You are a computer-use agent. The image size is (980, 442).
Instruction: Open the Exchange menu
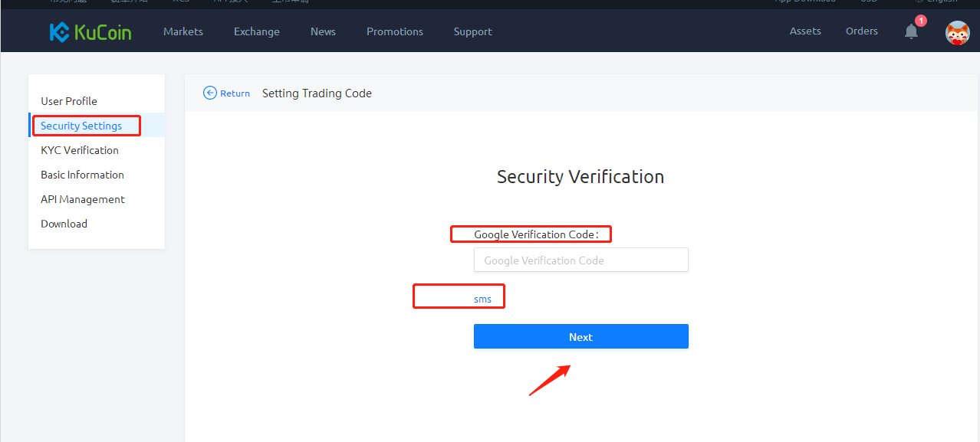257,31
